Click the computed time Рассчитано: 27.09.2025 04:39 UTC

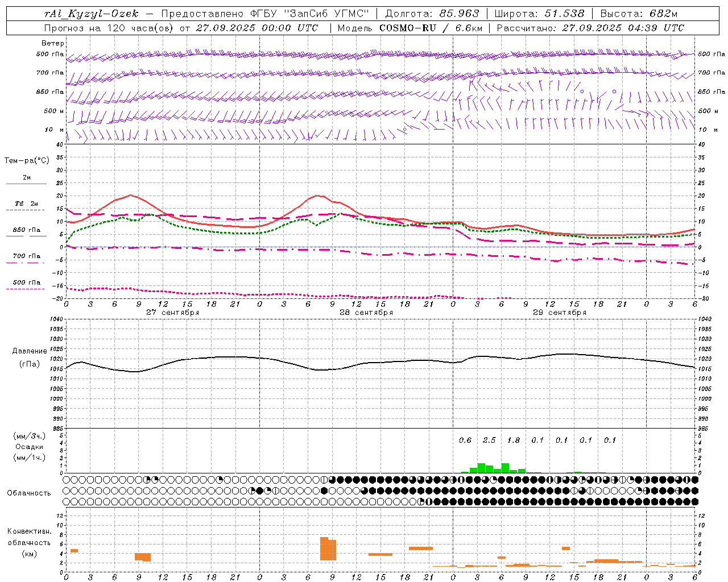tap(590, 28)
